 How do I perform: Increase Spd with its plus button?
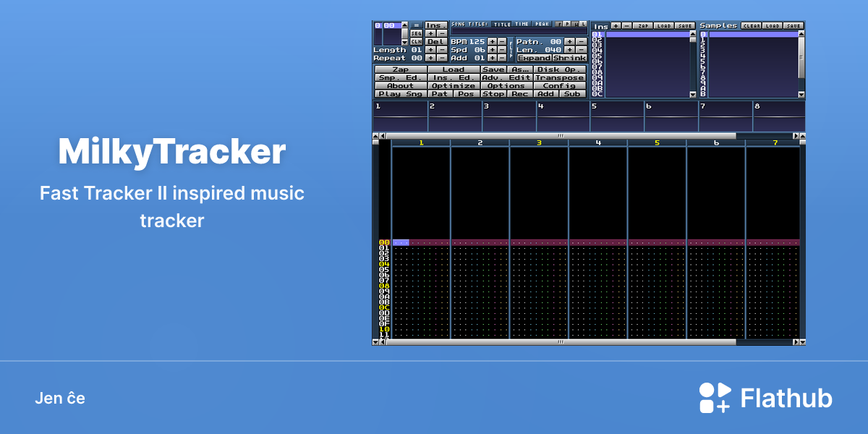point(492,50)
